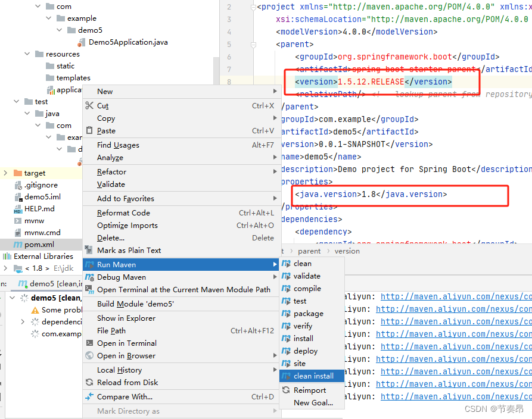This screenshot has height=419, width=532.
Task: Click the Reimport refresh icon
Action: (286, 390)
